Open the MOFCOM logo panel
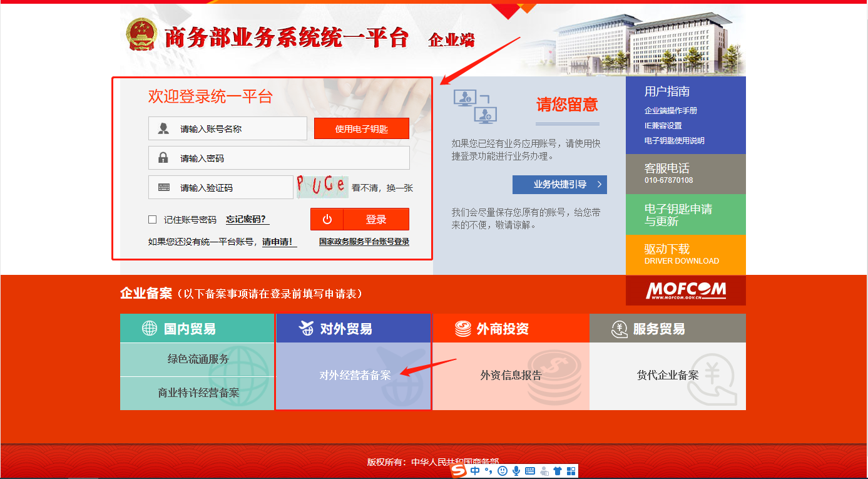Image resolution: width=868 pixels, height=479 pixels. coord(685,291)
